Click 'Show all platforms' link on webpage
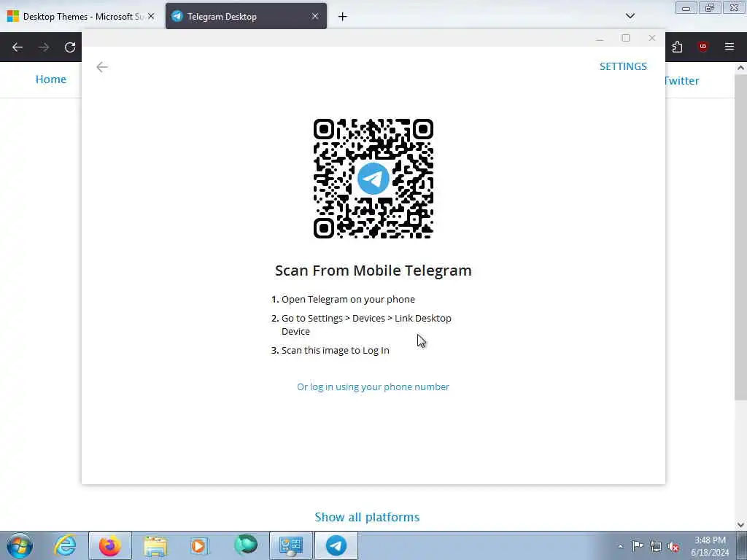The width and height of the screenshot is (747, 560). [x=367, y=517]
